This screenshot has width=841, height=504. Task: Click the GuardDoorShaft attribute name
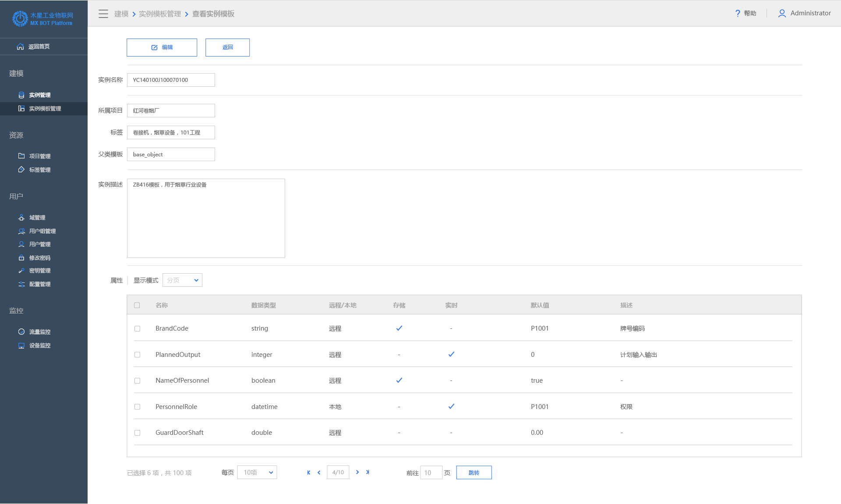180,433
